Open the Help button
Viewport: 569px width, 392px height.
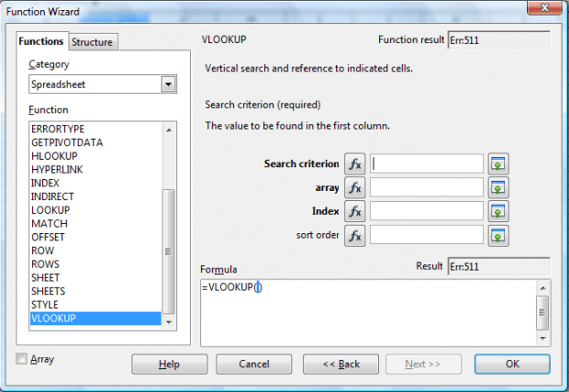tap(170, 364)
